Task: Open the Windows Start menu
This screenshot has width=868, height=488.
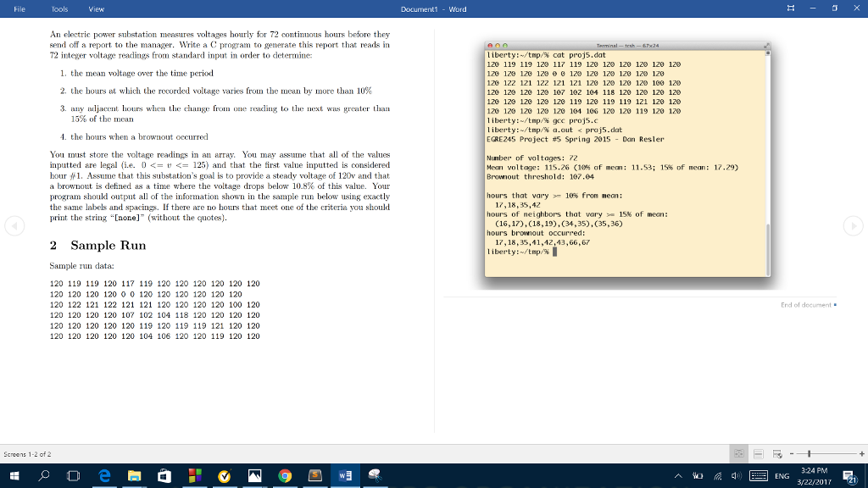Action: pyautogui.click(x=14, y=475)
